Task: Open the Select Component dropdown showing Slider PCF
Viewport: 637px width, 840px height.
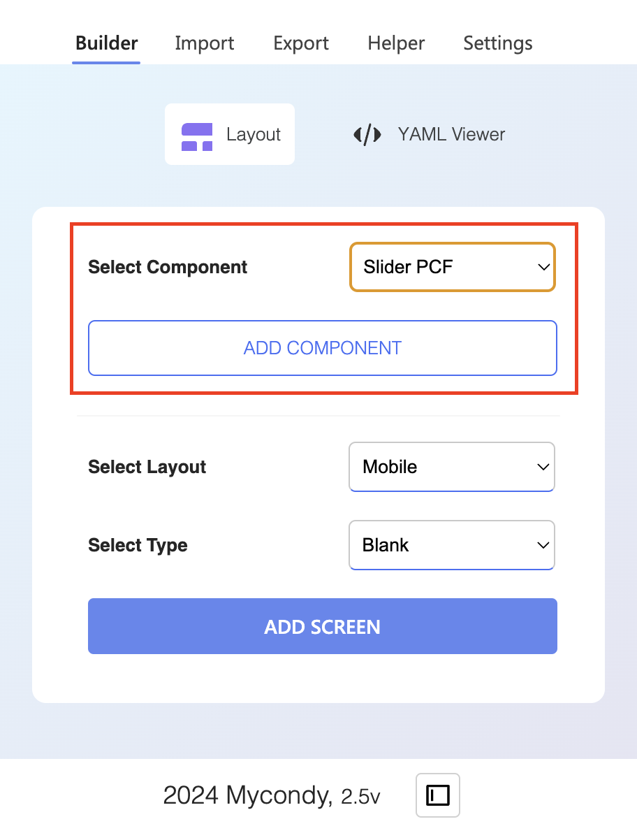Action: (x=453, y=267)
